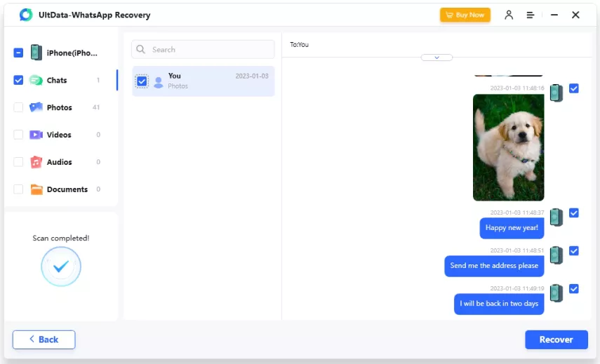Viewport: 600px width, 364px height.
Task: Click the Photos category icon
Action: pyautogui.click(x=36, y=107)
